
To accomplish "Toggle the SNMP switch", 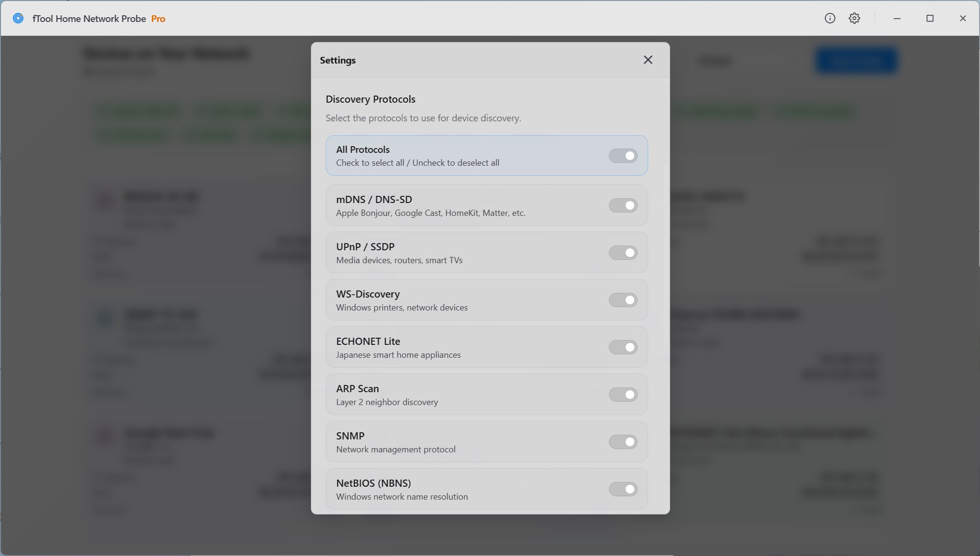I will (x=623, y=442).
